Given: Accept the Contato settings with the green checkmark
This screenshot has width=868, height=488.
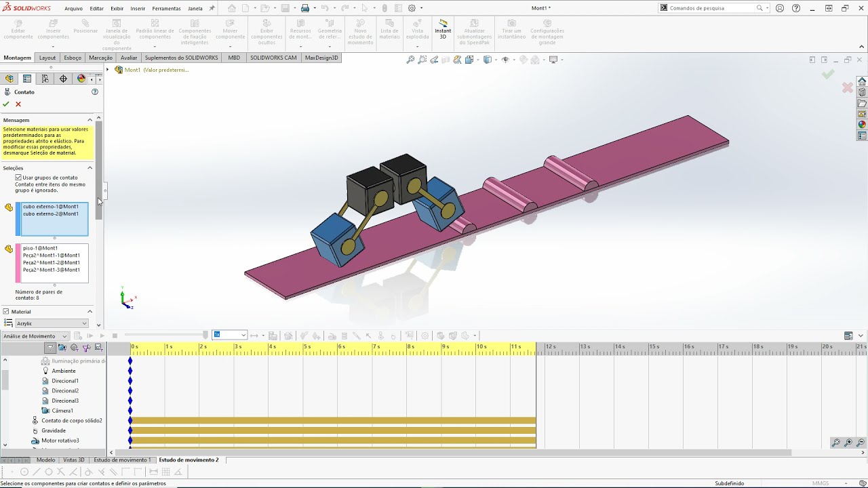Looking at the screenshot, I should pos(6,104).
